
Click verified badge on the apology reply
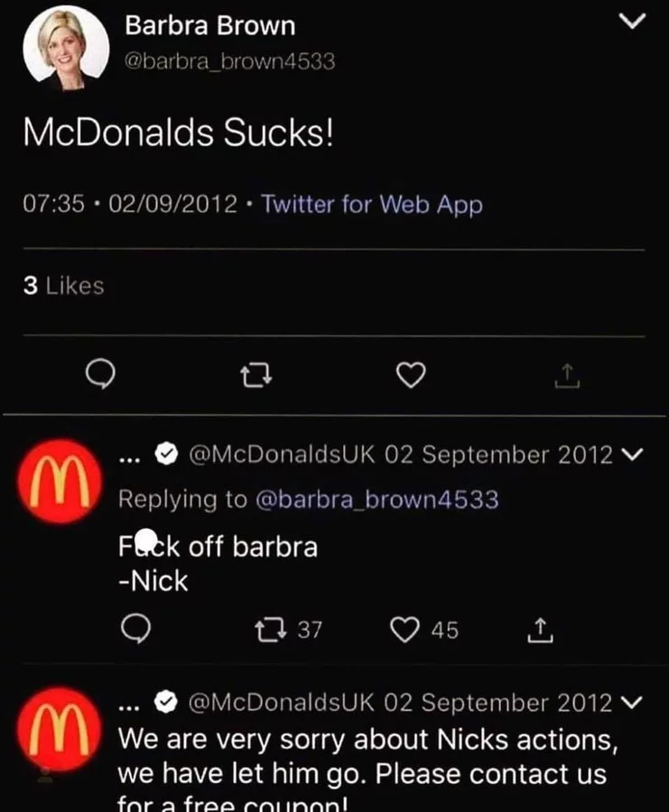tap(166, 702)
